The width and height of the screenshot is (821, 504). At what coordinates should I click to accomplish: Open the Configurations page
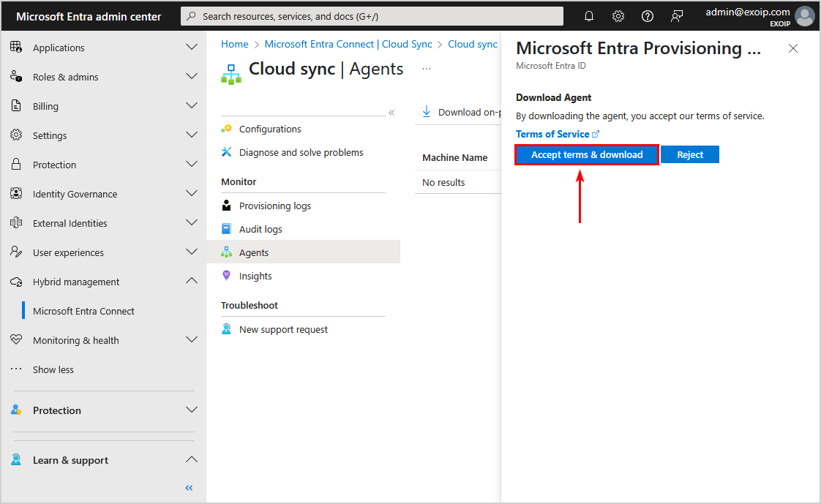(270, 129)
